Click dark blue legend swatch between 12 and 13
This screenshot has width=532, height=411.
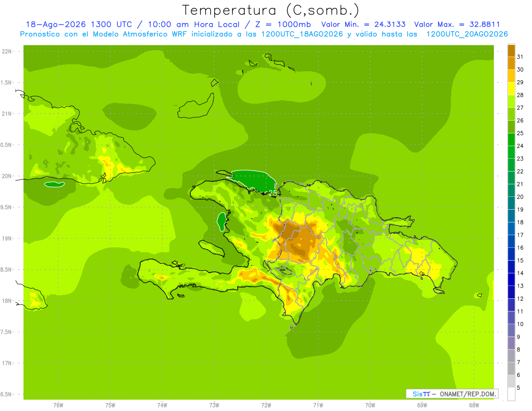(x=511, y=293)
